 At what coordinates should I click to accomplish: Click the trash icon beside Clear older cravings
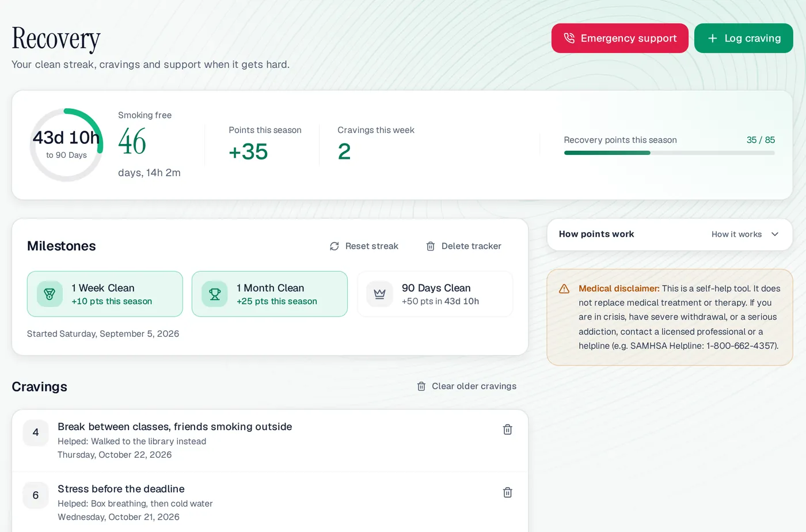pos(421,386)
